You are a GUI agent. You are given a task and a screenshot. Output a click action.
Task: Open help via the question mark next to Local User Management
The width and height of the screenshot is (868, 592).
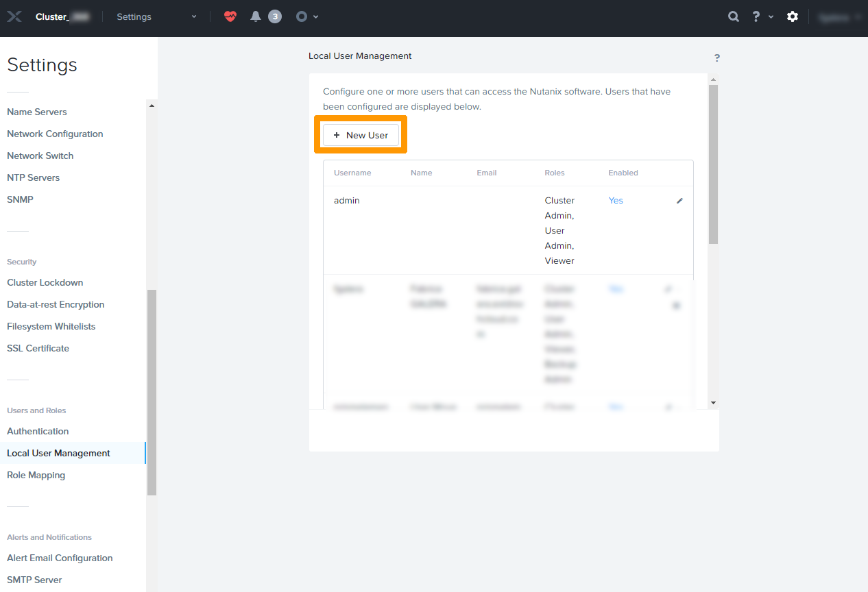716,58
